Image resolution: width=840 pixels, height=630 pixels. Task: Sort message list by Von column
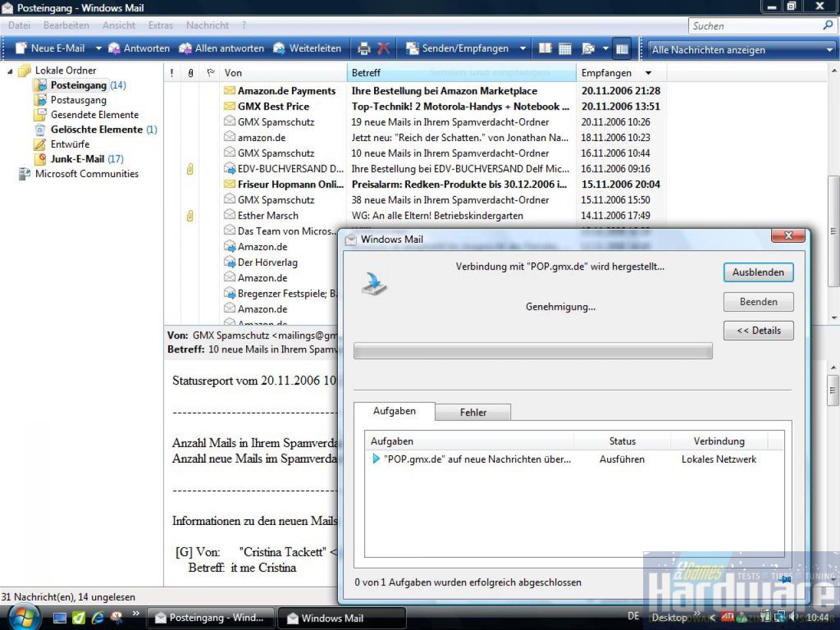tap(283, 73)
